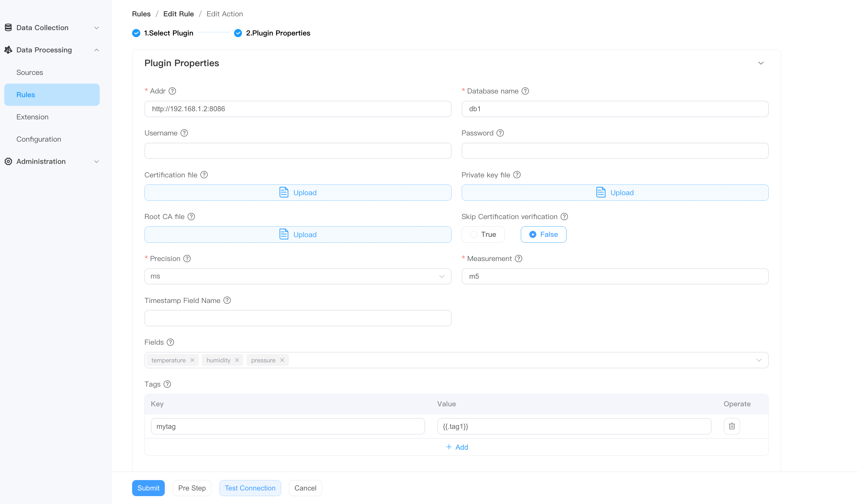This screenshot has height=504, width=858.
Task: Click the Add link under Tags table
Action: pyautogui.click(x=457, y=447)
